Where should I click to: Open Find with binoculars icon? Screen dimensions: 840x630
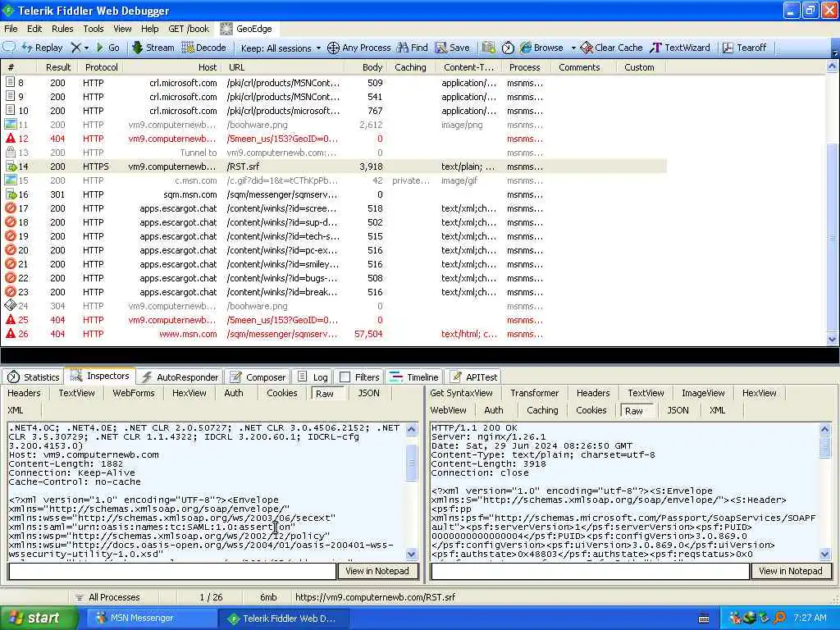tap(413, 48)
